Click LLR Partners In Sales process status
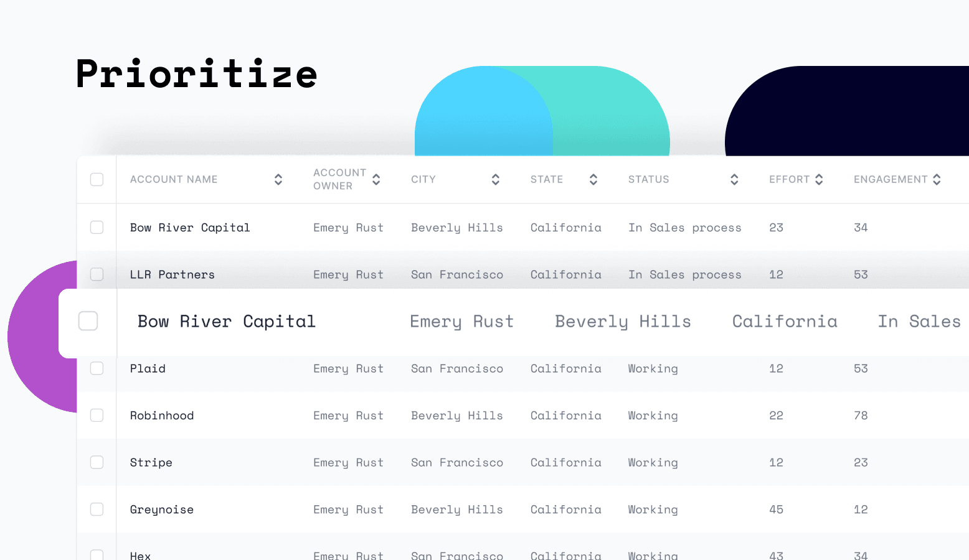The image size is (969, 560). click(x=684, y=274)
